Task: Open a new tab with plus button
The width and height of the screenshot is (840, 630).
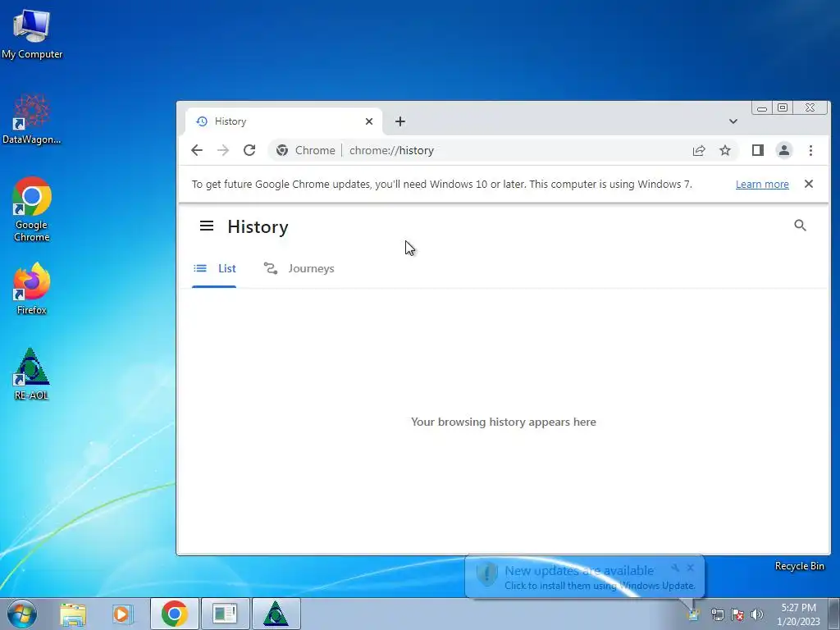Action: [400, 121]
